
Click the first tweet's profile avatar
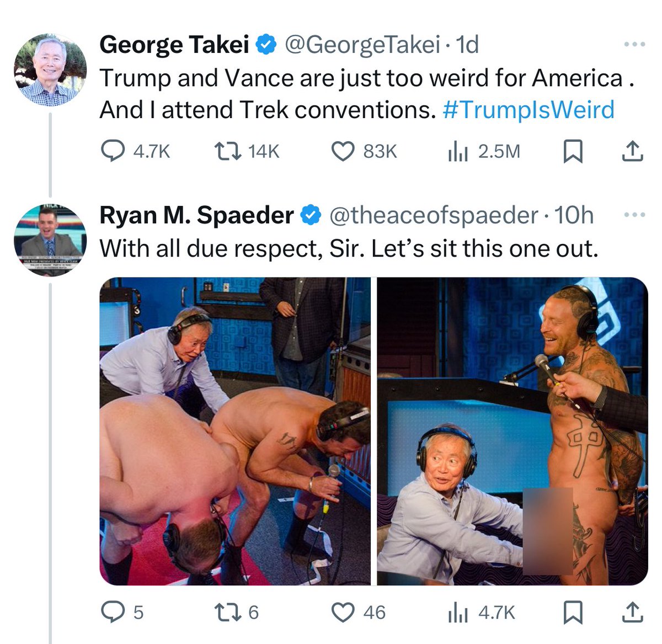pyautogui.click(x=50, y=70)
